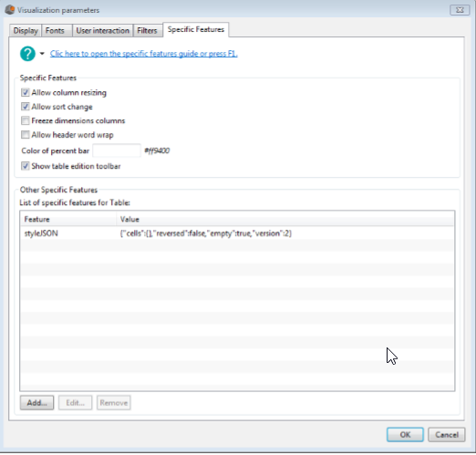
Task: Disable Show table edition toolbar
Action: pyautogui.click(x=26, y=166)
